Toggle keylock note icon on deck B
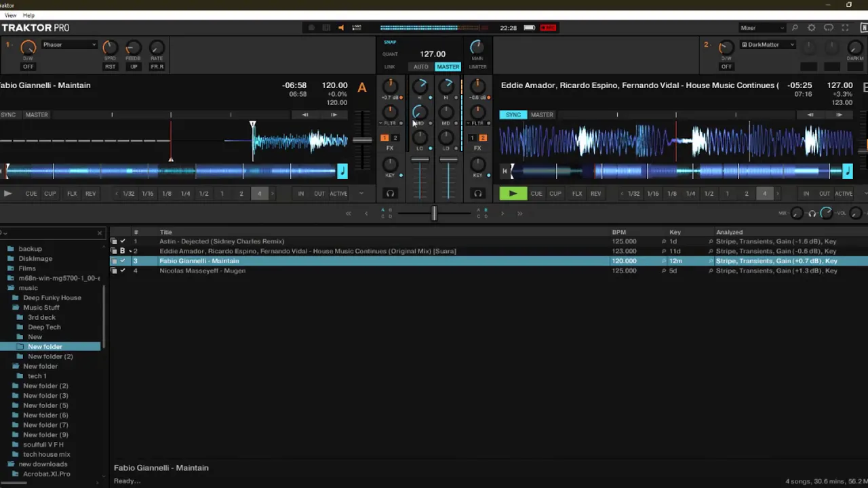The height and width of the screenshot is (488, 868). [847, 171]
